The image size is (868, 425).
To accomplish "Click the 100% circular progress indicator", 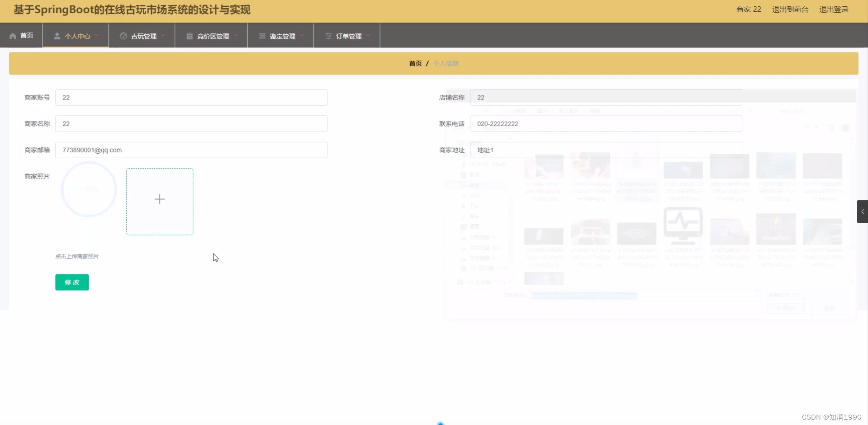I will tap(89, 189).
